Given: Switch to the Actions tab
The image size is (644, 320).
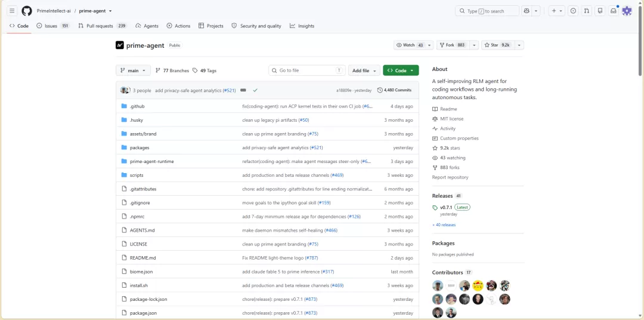Looking at the screenshot, I should tap(178, 26).
